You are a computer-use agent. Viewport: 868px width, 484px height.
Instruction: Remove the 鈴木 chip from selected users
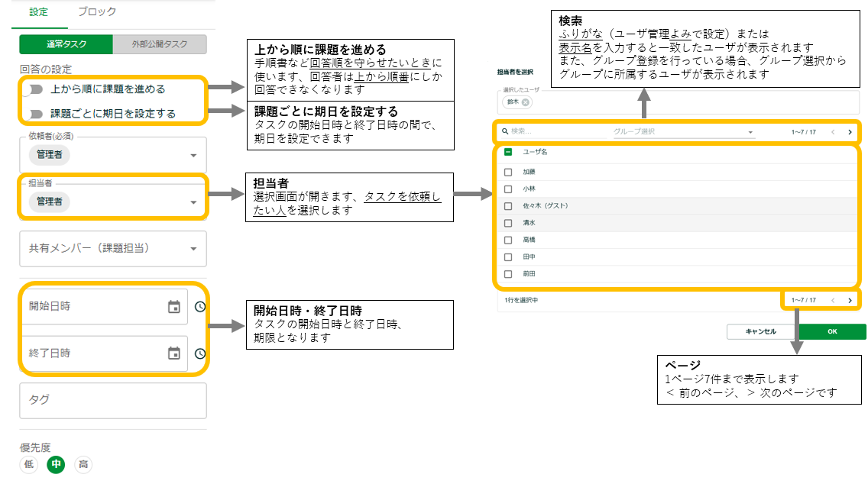(526, 102)
